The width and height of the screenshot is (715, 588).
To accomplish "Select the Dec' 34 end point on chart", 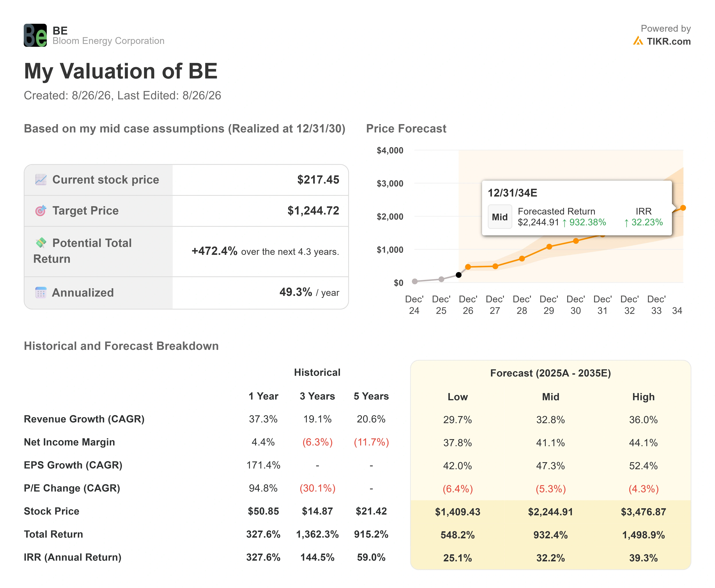I will [x=683, y=208].
